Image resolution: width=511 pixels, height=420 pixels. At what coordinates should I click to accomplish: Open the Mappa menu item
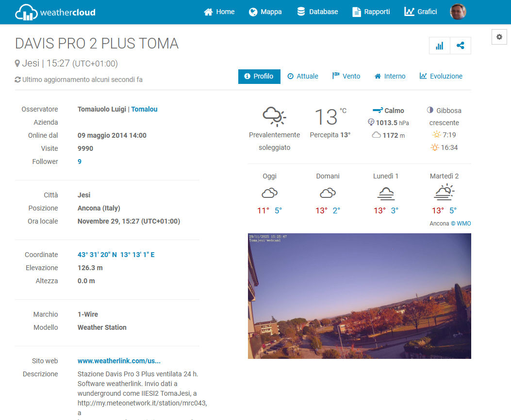click(x=265, y=12)
